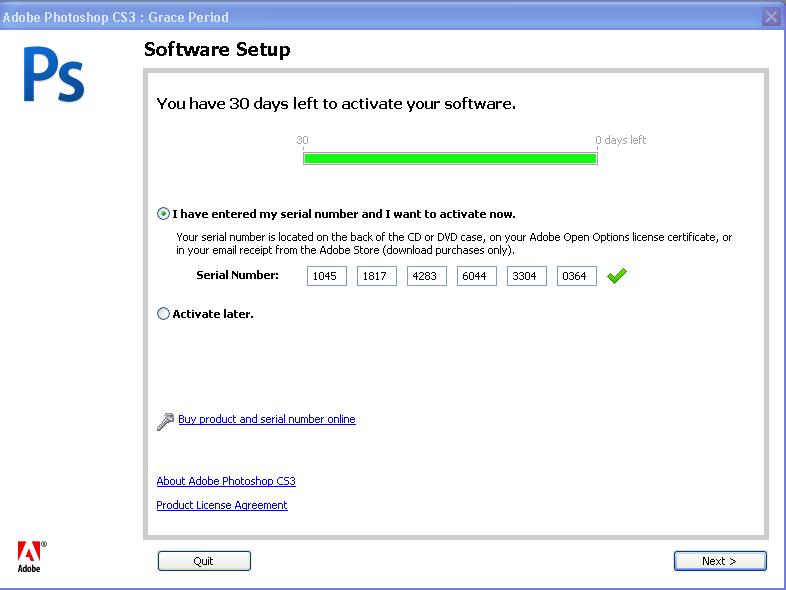Click the green serial validation checkmark
The width and height of the screenshot is (786, 590).
[x=617, y=276]
